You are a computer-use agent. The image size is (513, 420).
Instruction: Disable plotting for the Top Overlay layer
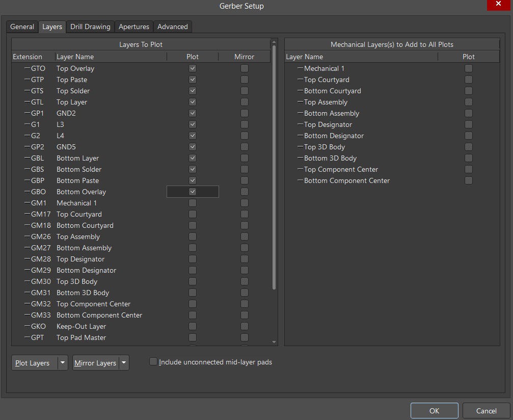[193, 68]
